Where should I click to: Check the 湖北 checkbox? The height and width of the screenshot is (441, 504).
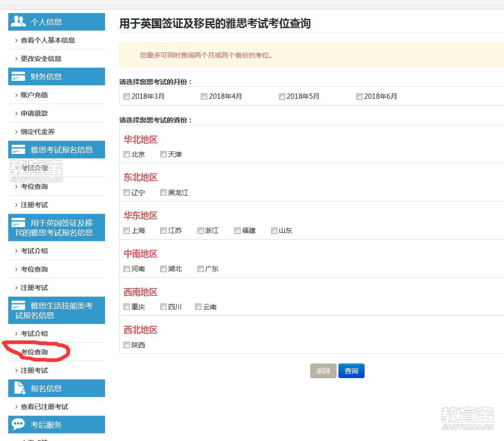pyautogui.click(x=163, y=269)
